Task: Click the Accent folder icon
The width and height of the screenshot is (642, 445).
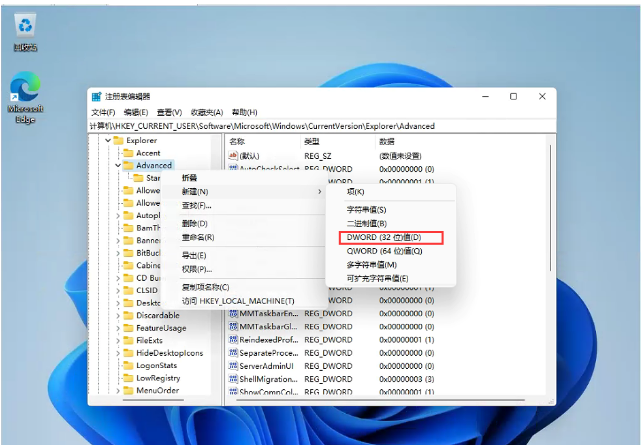Action: tap(127, 153)
